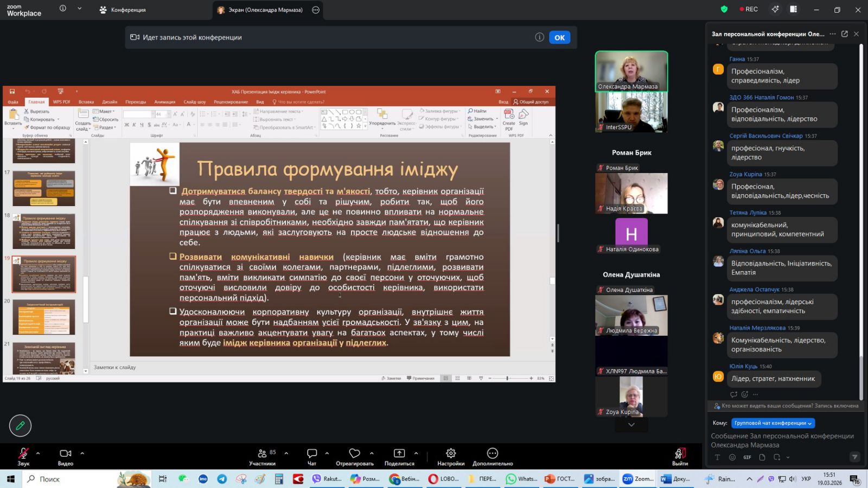Toggle the Чат panel from toolbar
This screenshot has height=488, width=868.
pos(312,453)
